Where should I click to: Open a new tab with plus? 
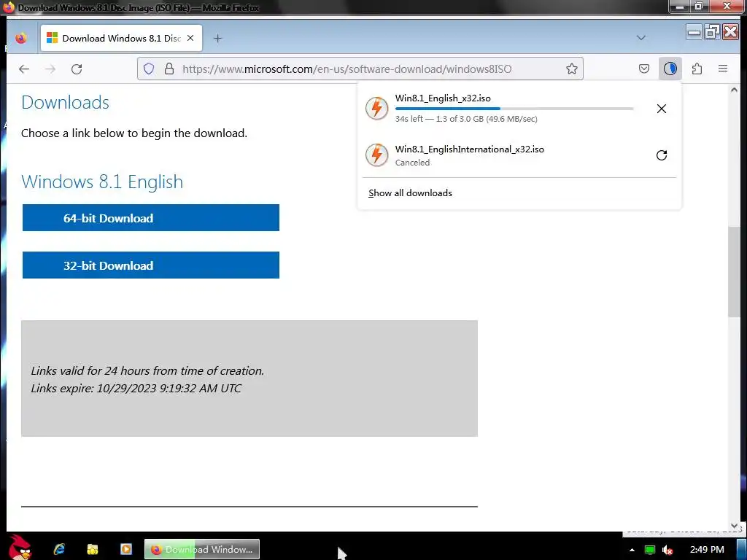(x=217, y=39)
